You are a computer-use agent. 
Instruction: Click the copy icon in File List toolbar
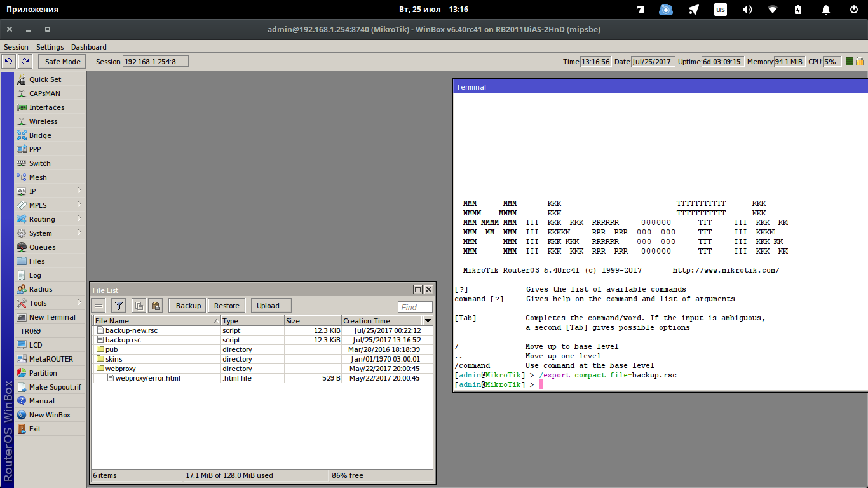[x=139, y=306]
